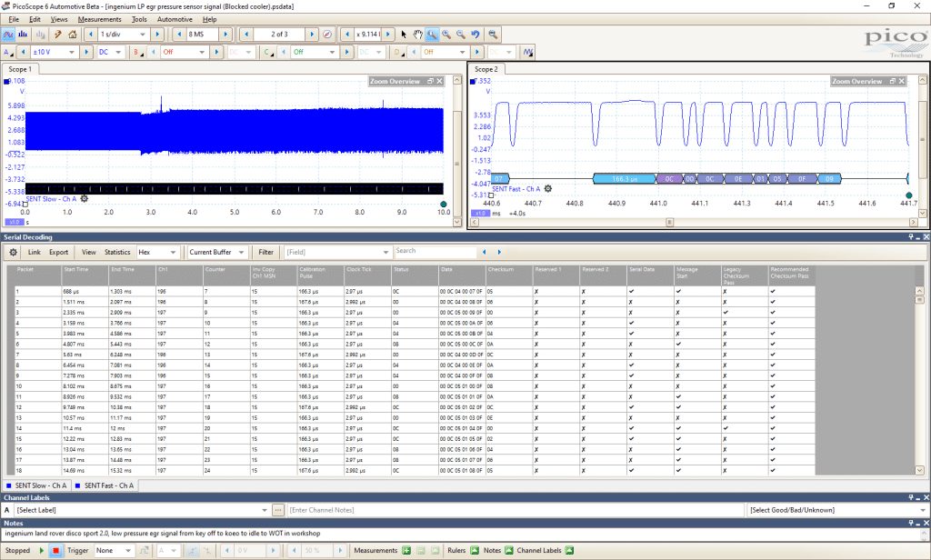
Task: Click the red Stop capture button
Action: pyautogui.click(x=55, y=551)
